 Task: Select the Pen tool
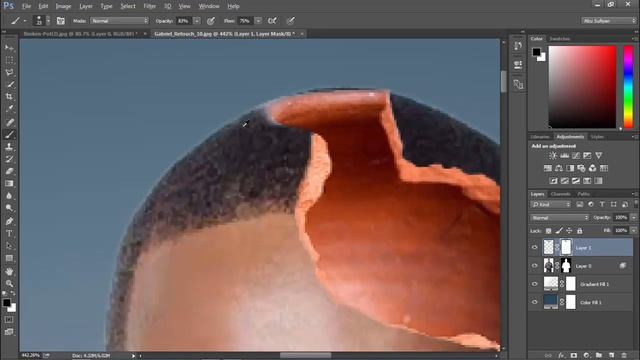tap(9, 221)
